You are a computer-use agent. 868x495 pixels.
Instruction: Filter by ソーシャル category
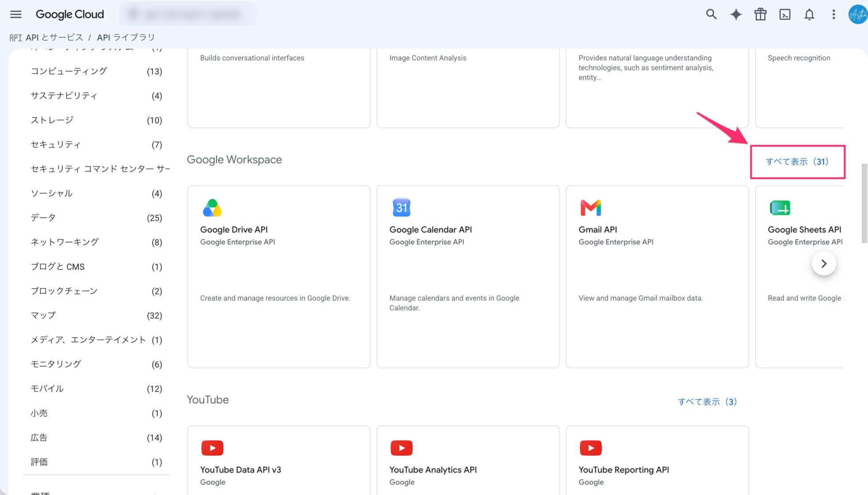pos(97,193)
